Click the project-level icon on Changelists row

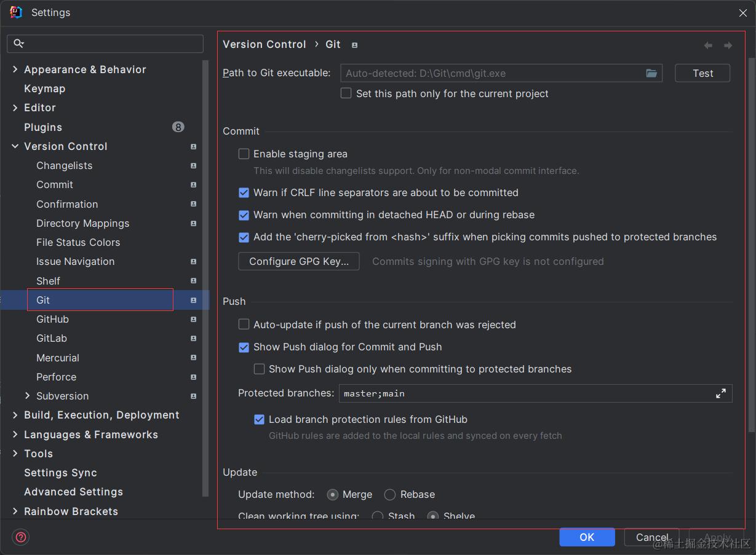click(193, 165)
